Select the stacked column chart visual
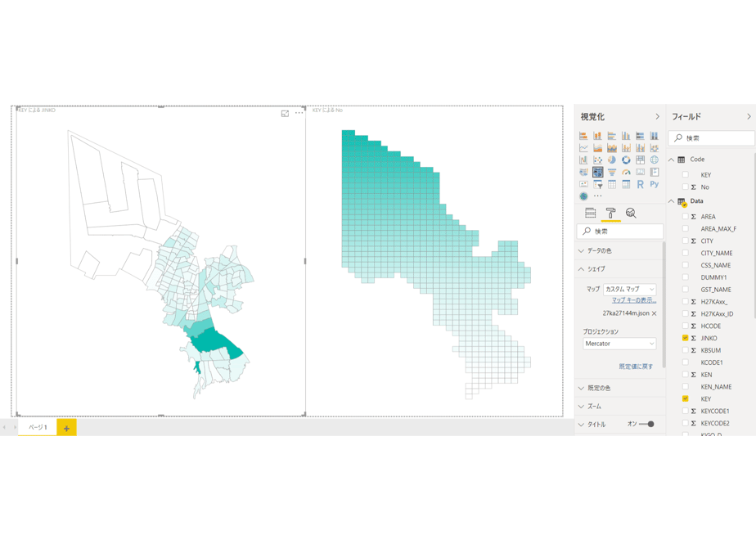The width and height of the screenshot is (756, 540). click(x=597, y=136)
